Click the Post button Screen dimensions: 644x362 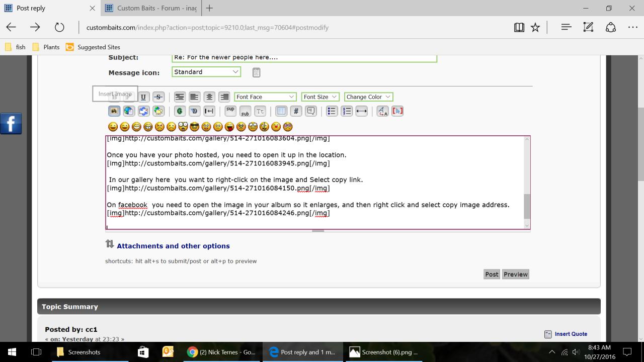[x=492, y=275]
